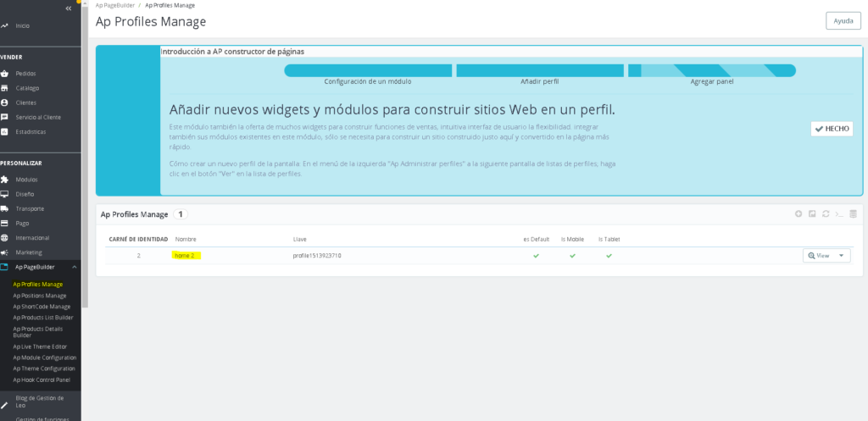Open Ap Profiles Manage submenu item

pos(38,285)
